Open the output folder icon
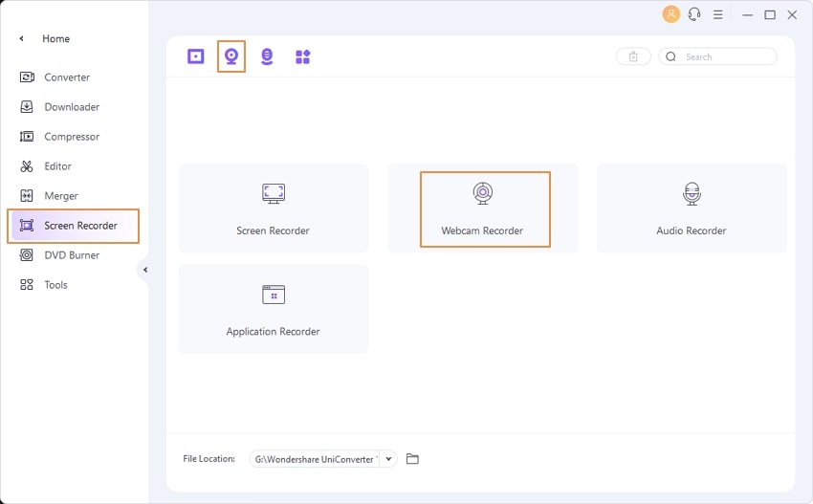This screenshot has height=504, width=813. click(412, 459)
